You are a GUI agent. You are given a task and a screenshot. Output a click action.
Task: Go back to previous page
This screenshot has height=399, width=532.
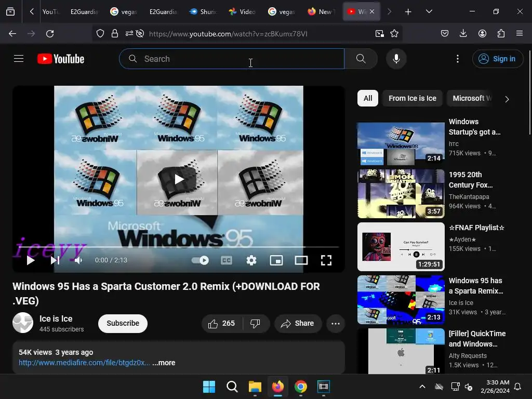(x=12, y=34)
